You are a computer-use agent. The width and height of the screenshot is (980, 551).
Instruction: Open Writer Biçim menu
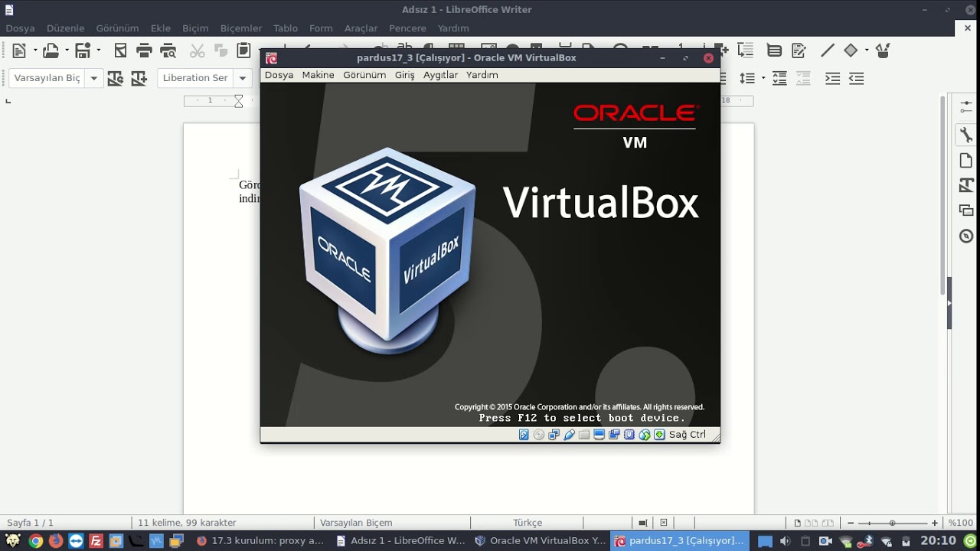coord(195,28)
